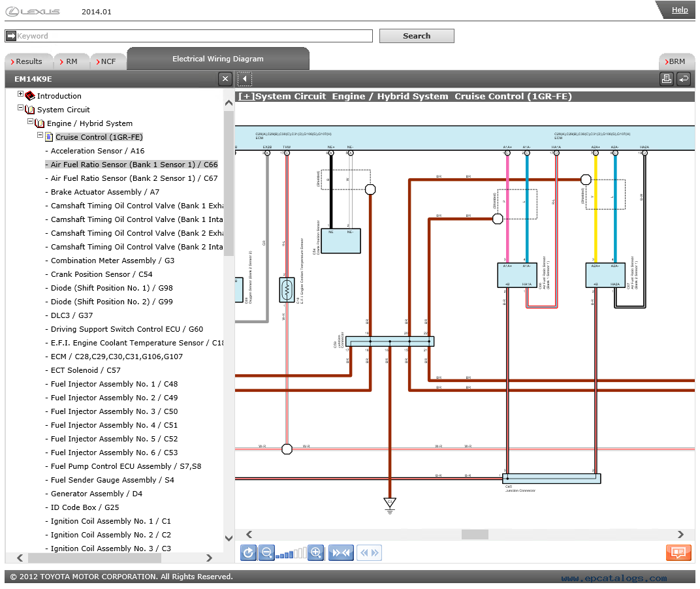Zoom in with the plus magnifier

coord(315,553)
